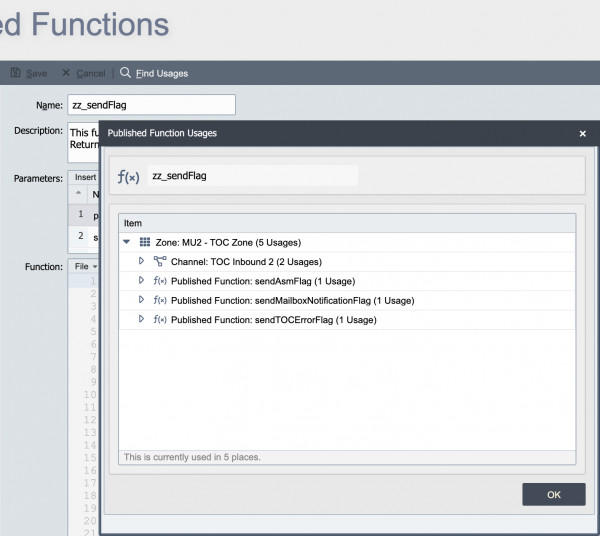
Task: Click the Cancel X icon in toolbar
Action: coord(66,73)
